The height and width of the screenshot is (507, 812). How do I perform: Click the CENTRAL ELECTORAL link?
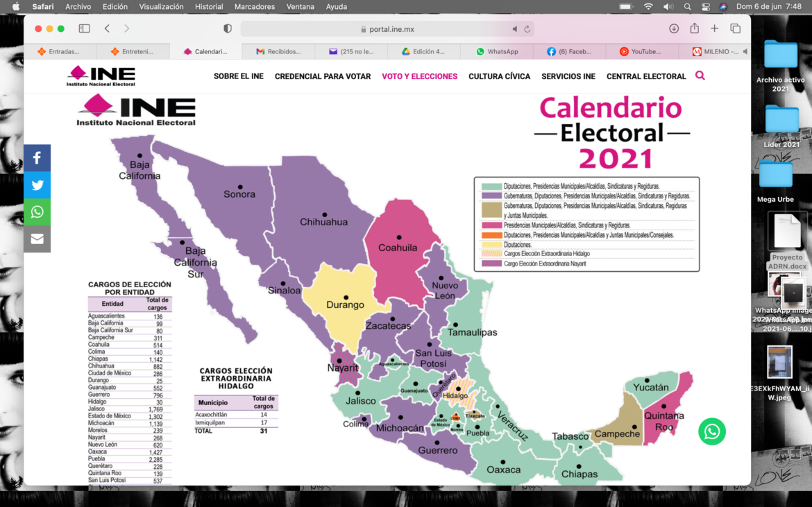coord(645,76)
